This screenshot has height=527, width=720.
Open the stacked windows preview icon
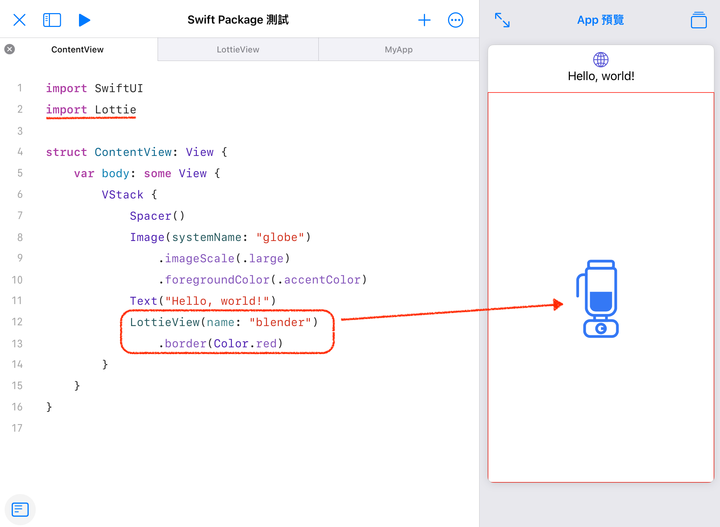698,20
